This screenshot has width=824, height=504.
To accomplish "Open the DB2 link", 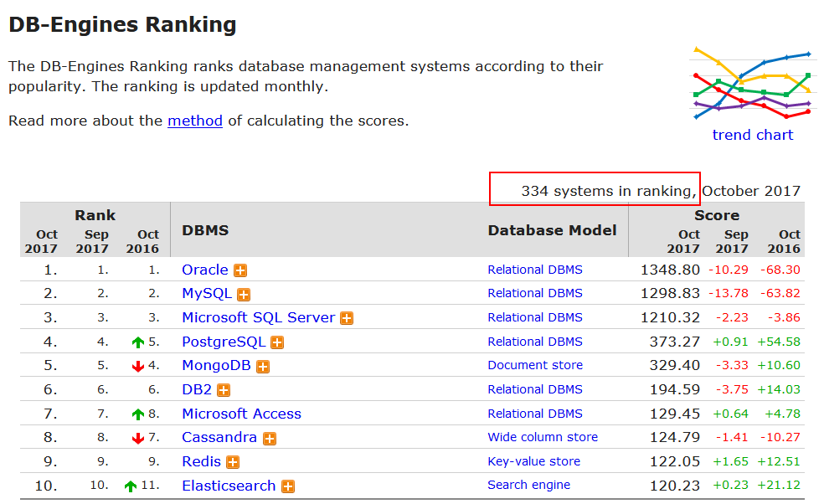I will point(197,389).
